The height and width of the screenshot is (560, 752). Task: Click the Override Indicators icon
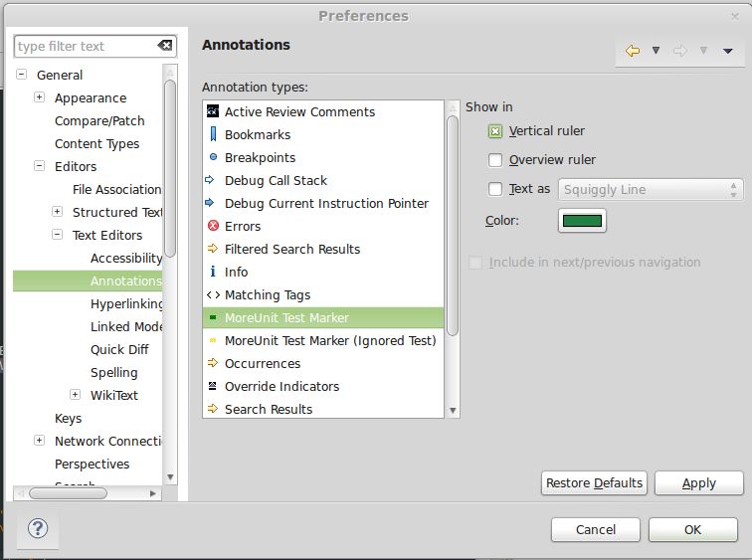(x=213, y=386)
